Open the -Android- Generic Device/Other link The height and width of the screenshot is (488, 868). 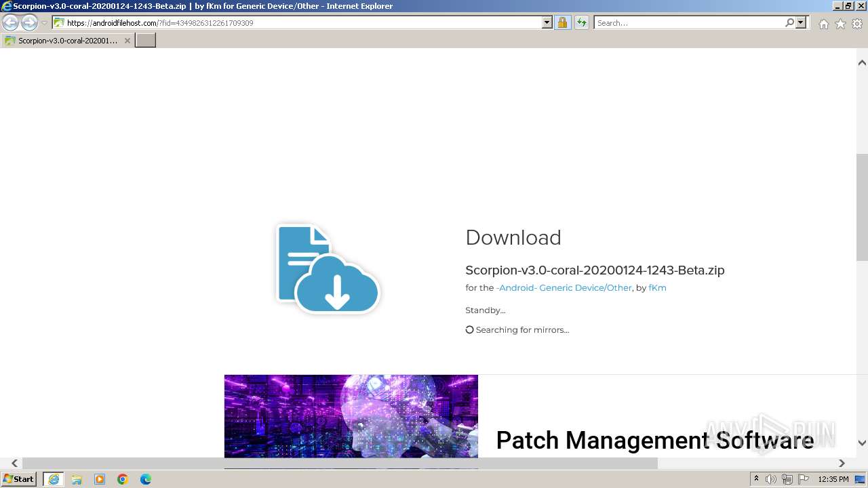click(x=564, y=288)
